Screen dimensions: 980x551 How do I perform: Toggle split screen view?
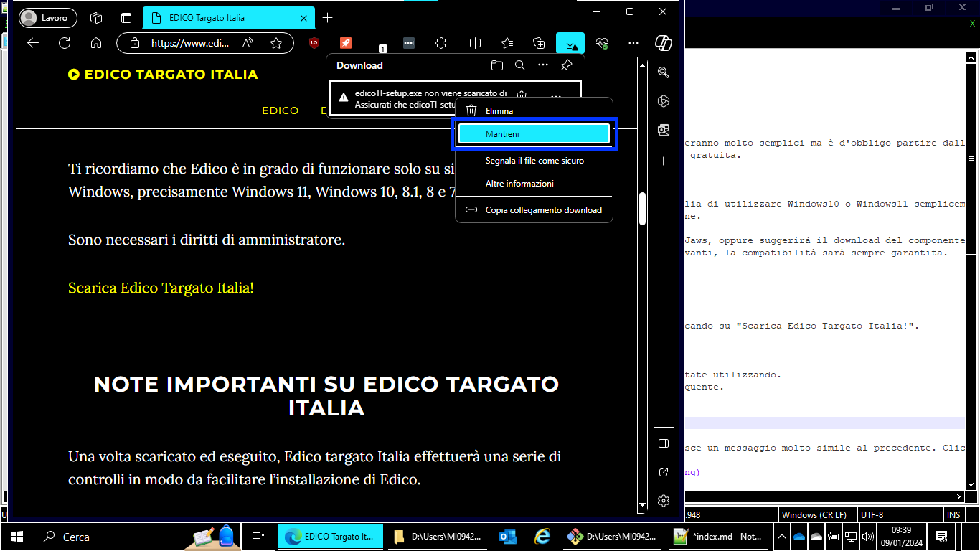coord(475,43)
